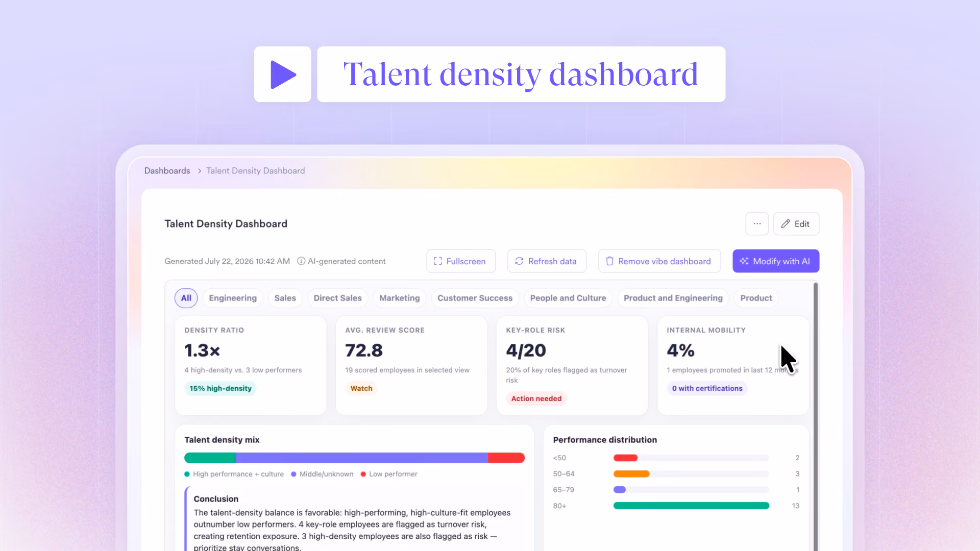
Task: Click the 4% internal mobility value
Action: click(x=680, y=350)
